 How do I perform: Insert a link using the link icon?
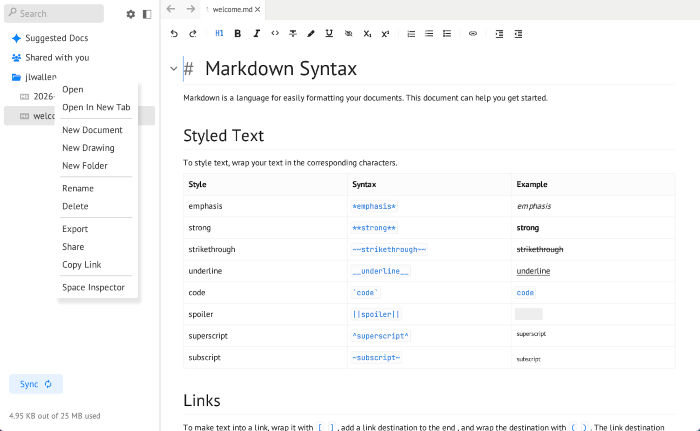473,33
